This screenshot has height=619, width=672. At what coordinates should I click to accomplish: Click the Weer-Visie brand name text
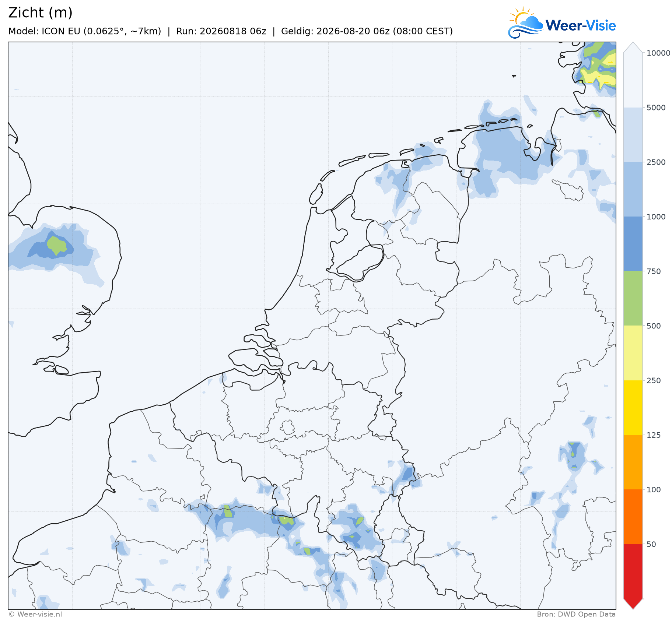point(581,25)
